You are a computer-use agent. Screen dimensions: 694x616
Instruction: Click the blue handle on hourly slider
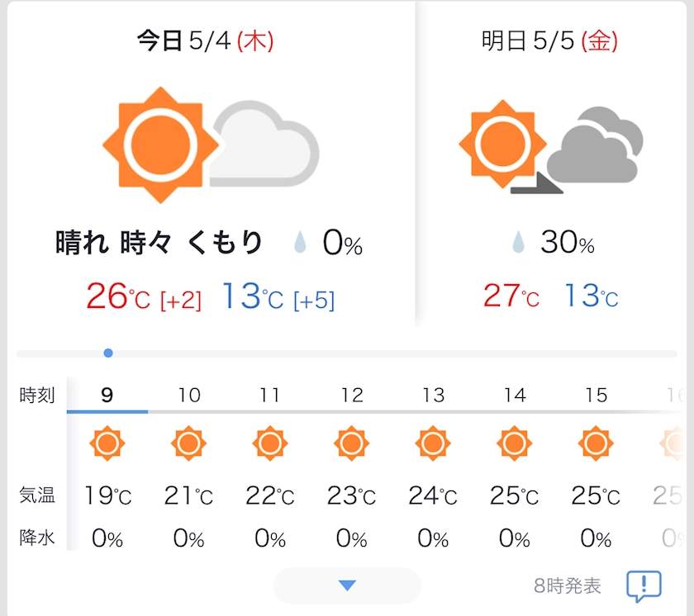(x=108, y=353)
